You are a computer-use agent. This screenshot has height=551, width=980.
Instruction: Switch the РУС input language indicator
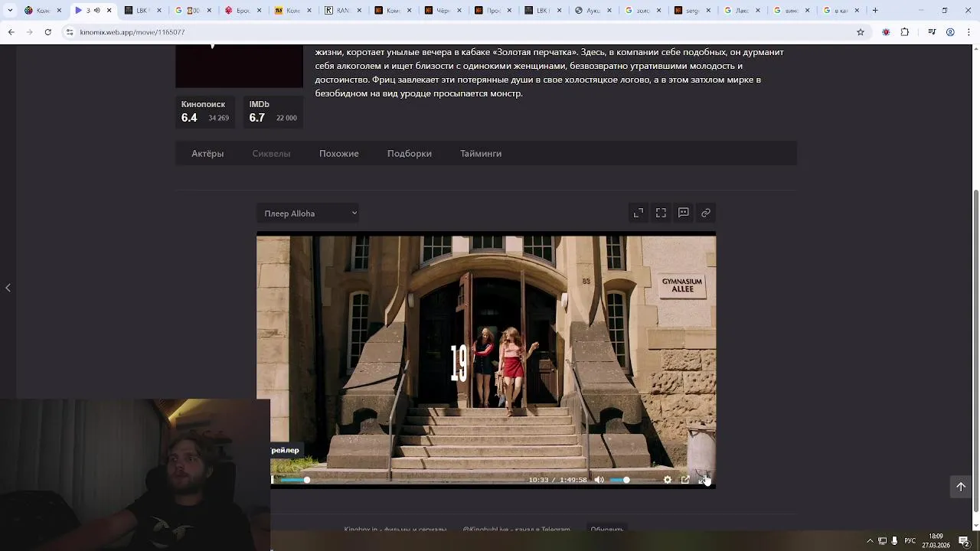[910, 541]
